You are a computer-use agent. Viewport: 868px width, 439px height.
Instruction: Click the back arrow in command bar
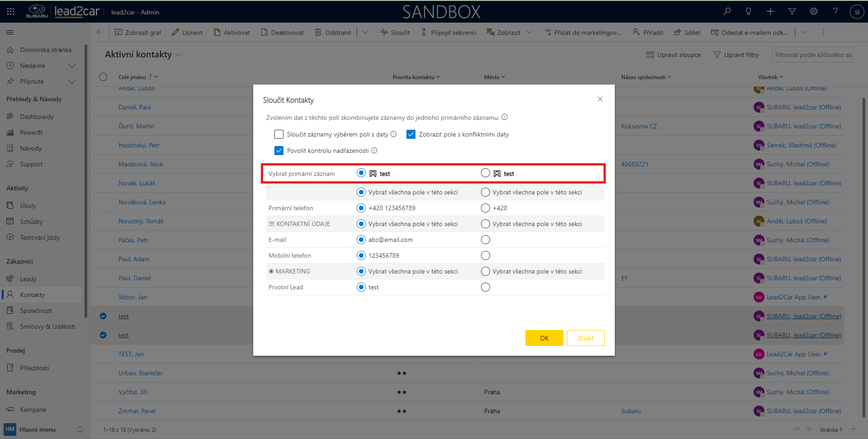tap(100, 33)
